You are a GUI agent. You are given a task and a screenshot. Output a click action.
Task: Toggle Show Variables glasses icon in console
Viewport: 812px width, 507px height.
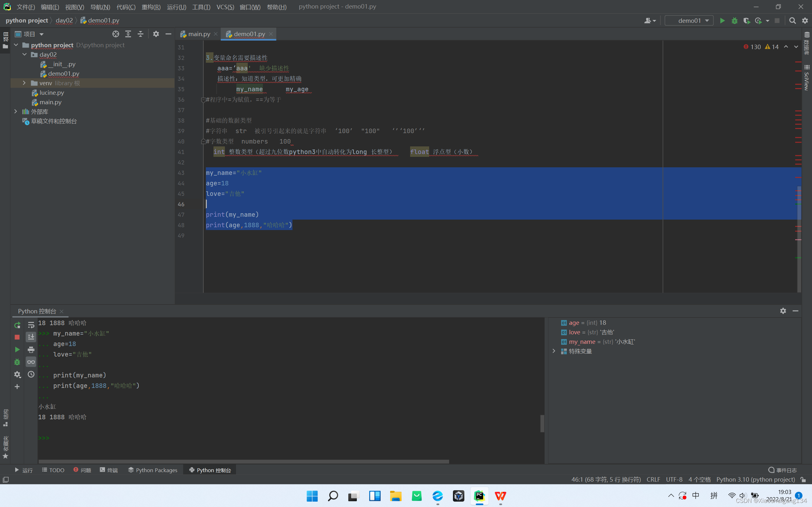click(31, 362)
